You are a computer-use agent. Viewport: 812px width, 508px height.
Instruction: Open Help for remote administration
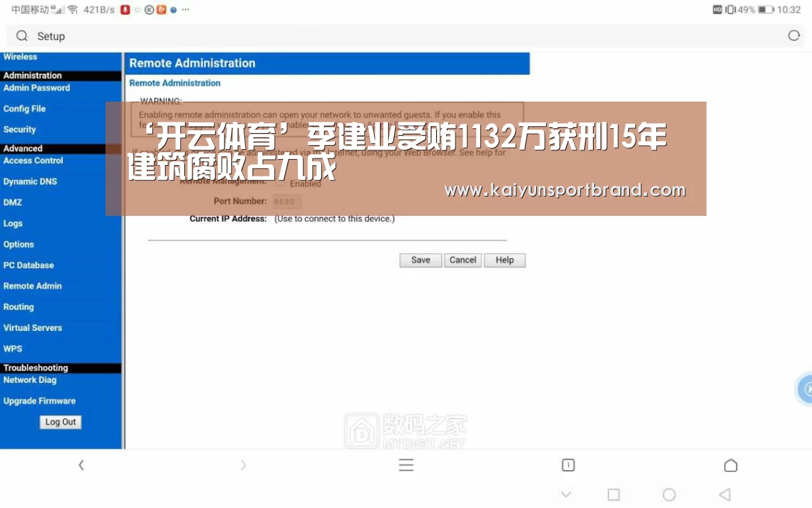[505, 260]
